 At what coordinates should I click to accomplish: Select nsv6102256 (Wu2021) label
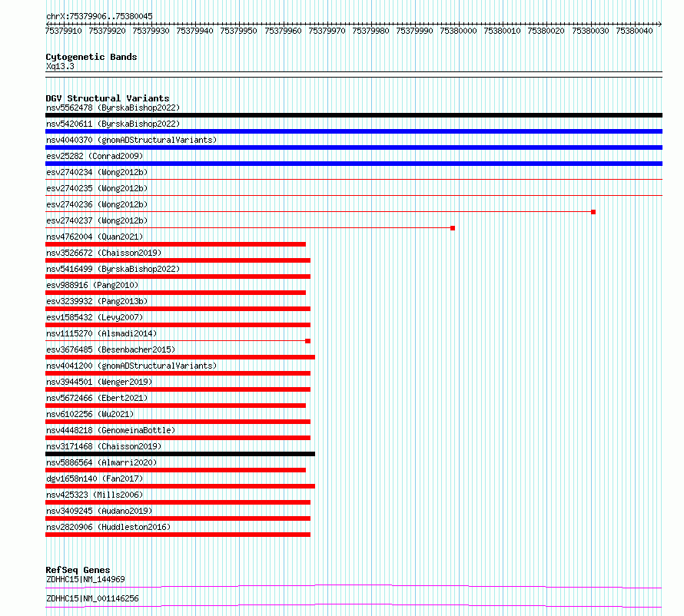coord(90,414)
